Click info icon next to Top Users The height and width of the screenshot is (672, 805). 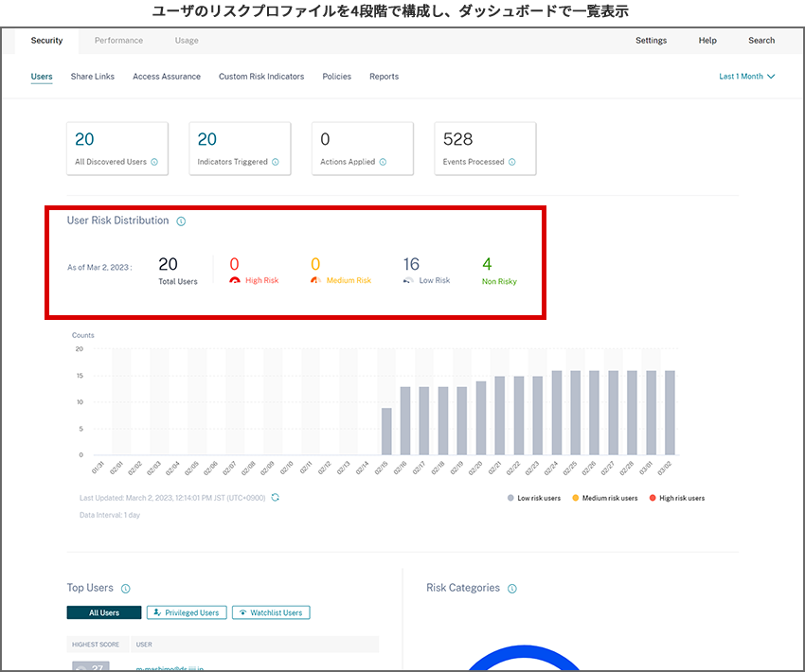click(126, 589)
